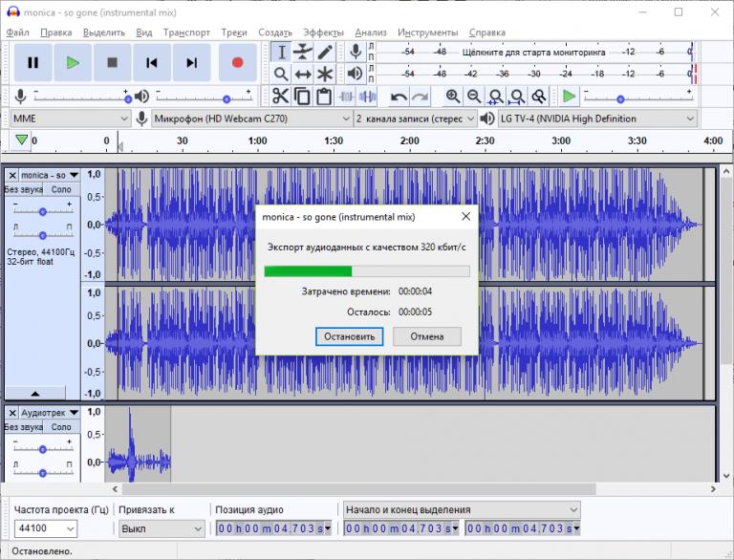Click the Позиция аудио time field
Screen dimensions: 734x560
coord(274,528)
